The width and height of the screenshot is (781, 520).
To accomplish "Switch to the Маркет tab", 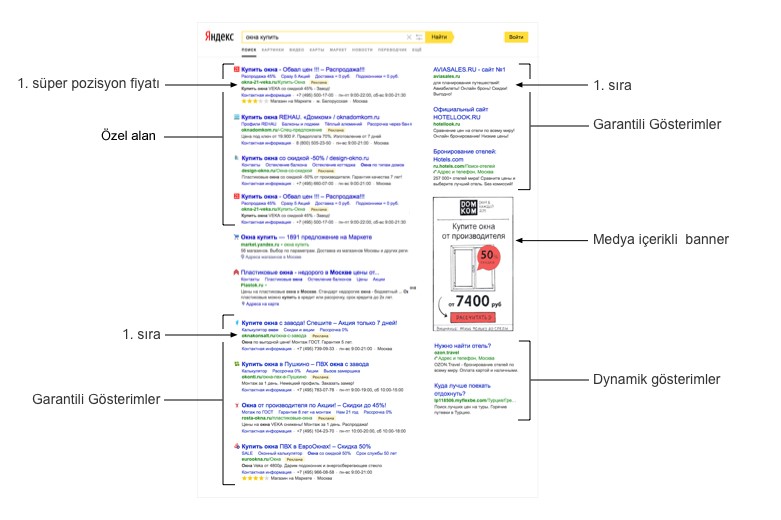I will pos(338,50).
